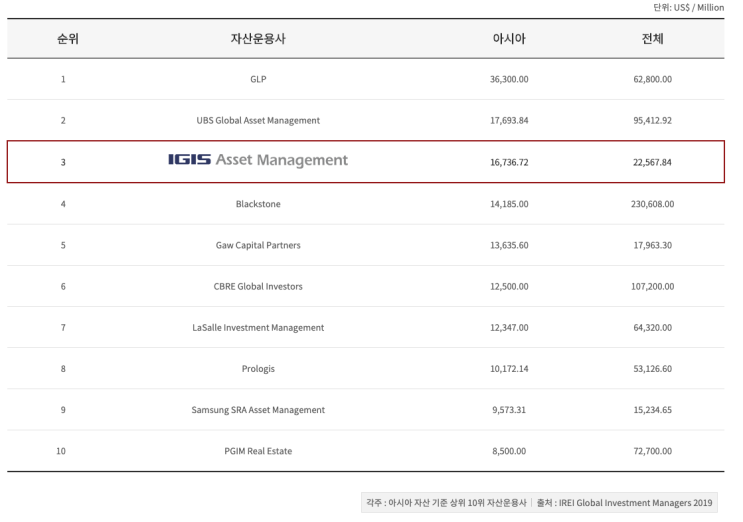Viewport: 743px width, 522px height.
Task: Select the 자산운용사 column header
Action: tap(258, 39)
